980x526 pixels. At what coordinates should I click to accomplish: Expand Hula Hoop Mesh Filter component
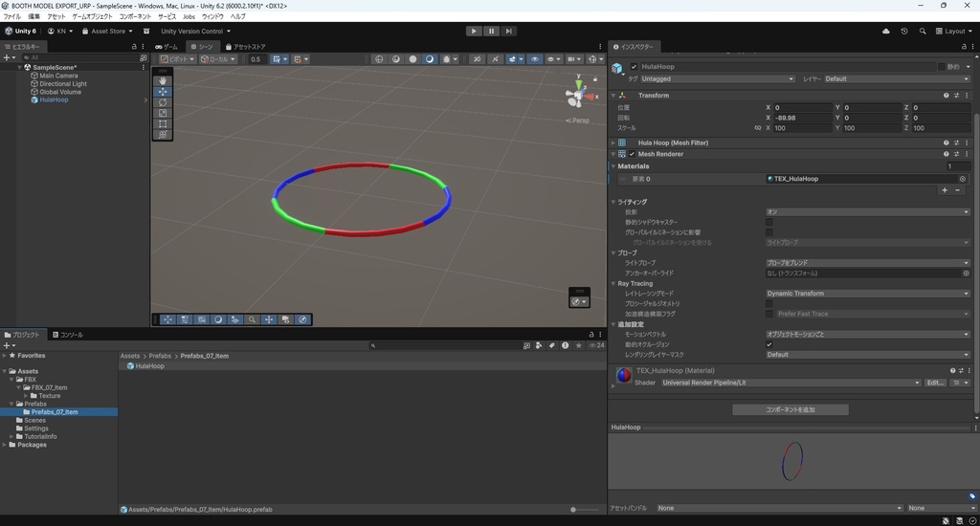point(613,142)
